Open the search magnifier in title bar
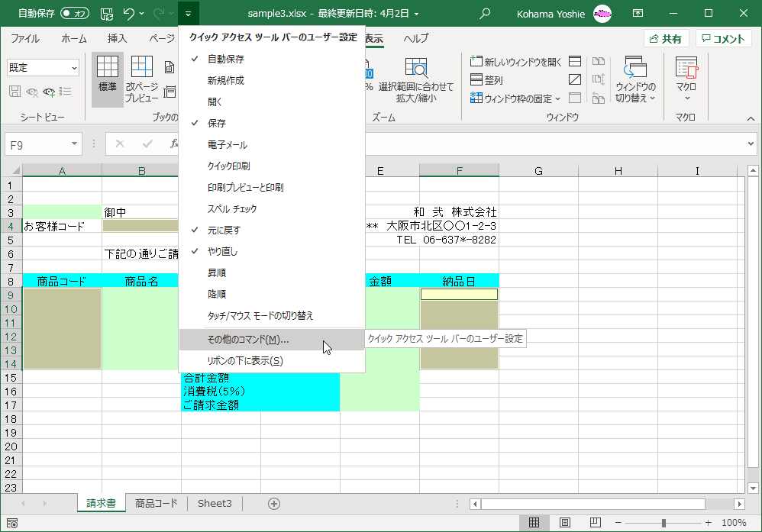The height and width of the screenshot is (532, 762). (x=485, y=14)
